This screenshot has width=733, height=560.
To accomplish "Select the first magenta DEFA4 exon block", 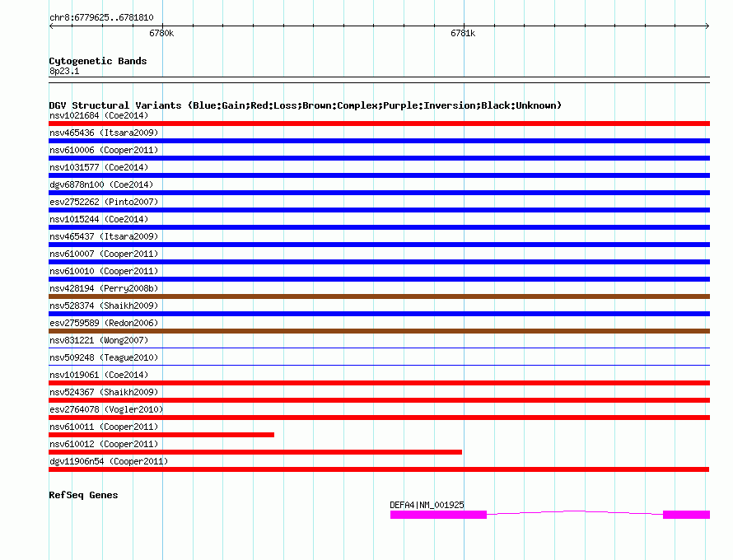I will pyautogui.click(x=438, y=515).
